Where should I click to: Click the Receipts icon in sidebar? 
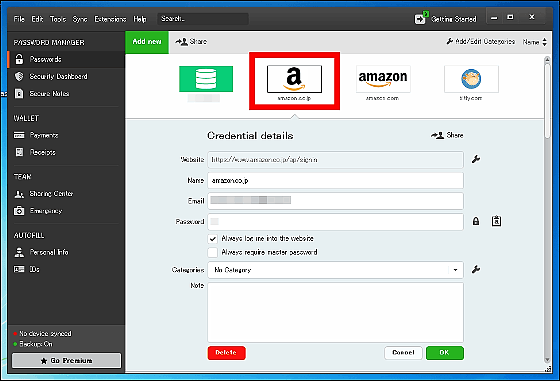click(x=19, y=152)
